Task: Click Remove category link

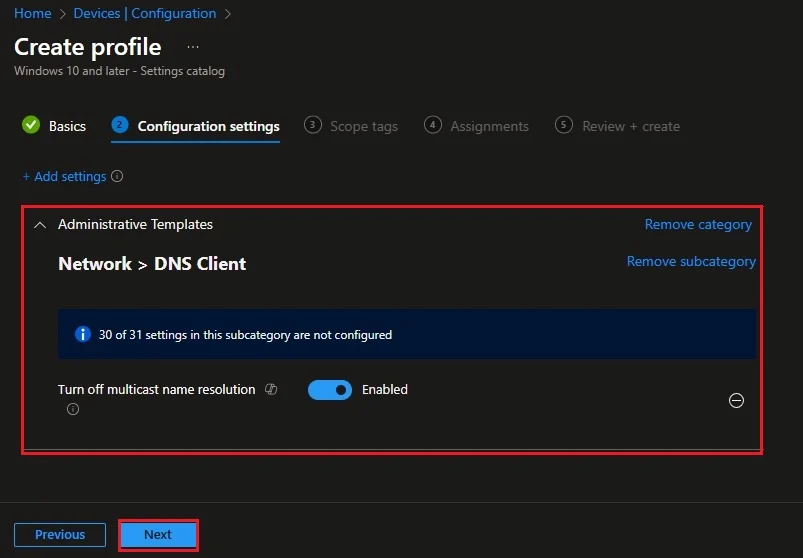Action: click(698, 225)
